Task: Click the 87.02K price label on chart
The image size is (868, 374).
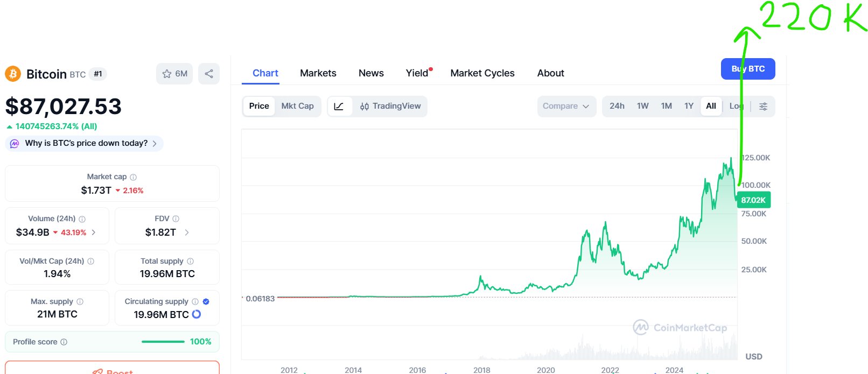Action: 753,200
